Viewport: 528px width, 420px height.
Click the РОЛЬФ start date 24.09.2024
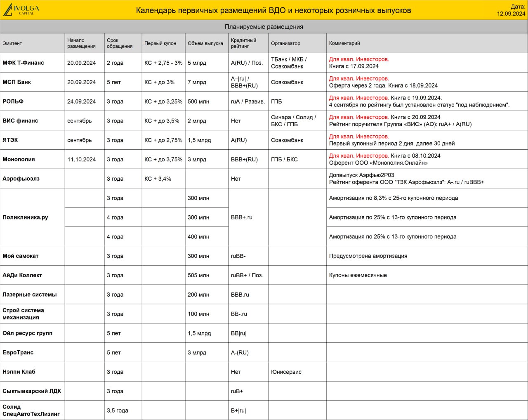pos(82,101)
